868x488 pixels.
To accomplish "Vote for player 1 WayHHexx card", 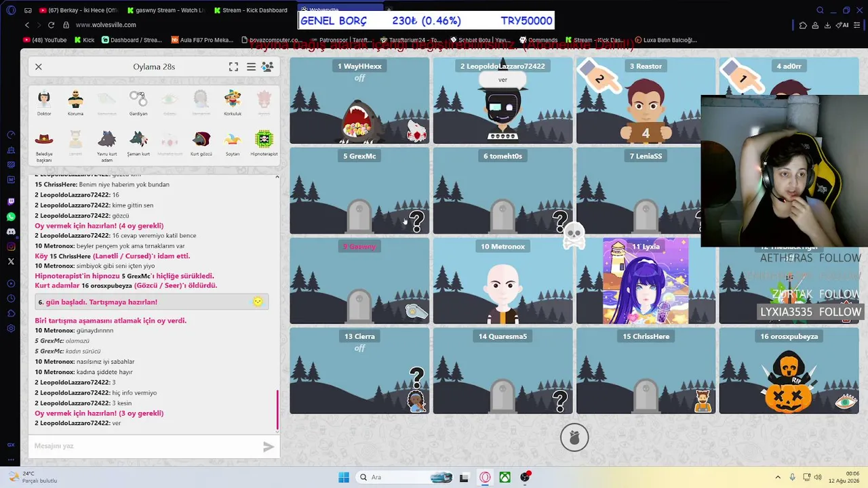I will (x=359, y=100).
